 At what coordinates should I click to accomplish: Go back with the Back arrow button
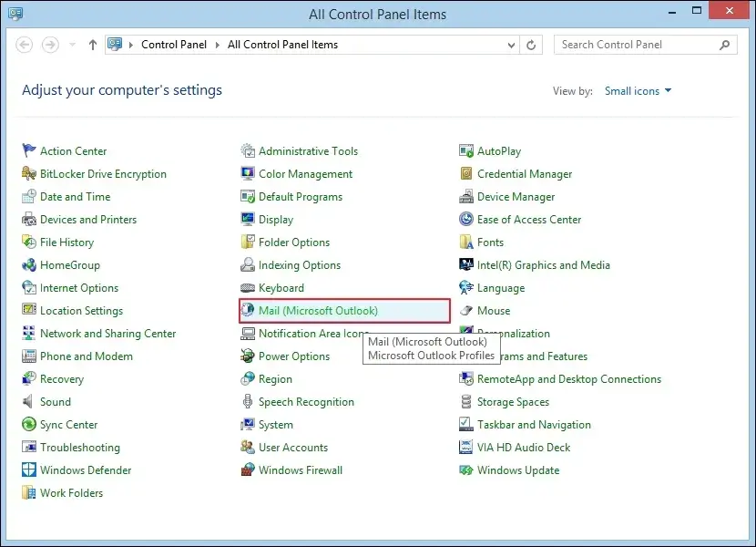pyautogui.click(x=24, y=45)
